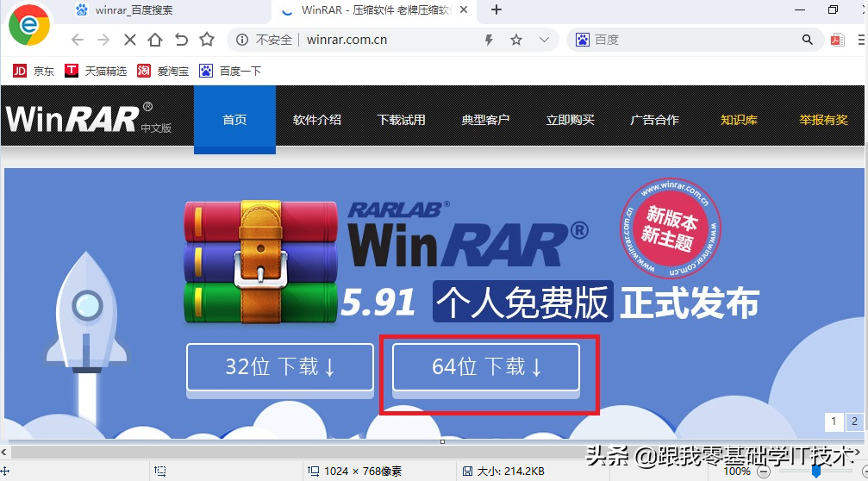The image size is (868, 481).
Task: Open the 知识库 navigation item
Action: 739,120
